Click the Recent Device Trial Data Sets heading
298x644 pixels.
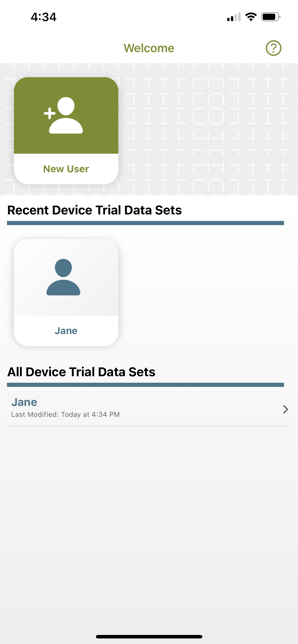point(95,210)
